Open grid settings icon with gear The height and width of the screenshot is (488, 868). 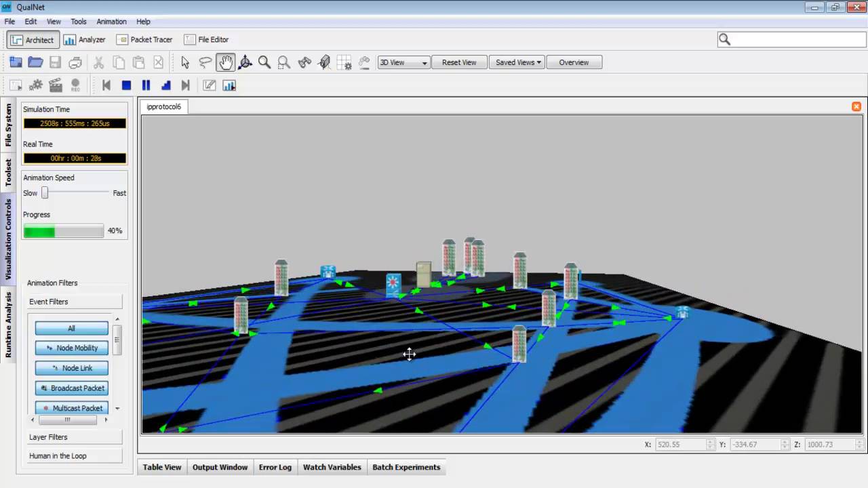[344, 62]
